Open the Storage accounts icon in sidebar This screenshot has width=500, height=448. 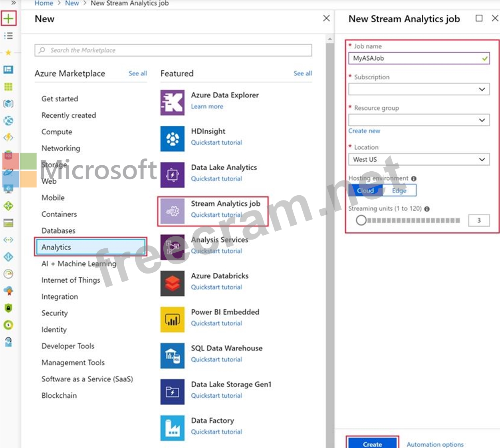click(8, 223)
